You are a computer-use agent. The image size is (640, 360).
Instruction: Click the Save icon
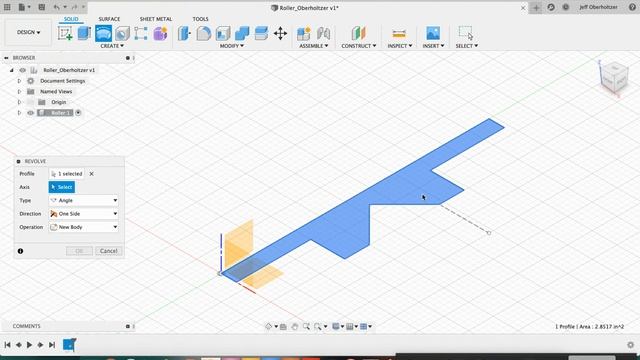(x=42, y=7)
